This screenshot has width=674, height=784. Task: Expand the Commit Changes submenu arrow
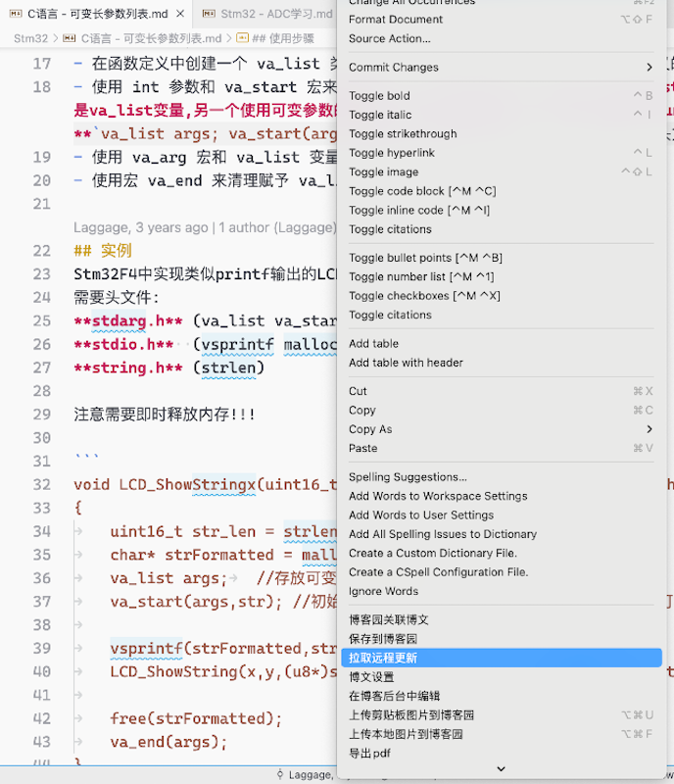pyautogui.click(x=649, y=67)
